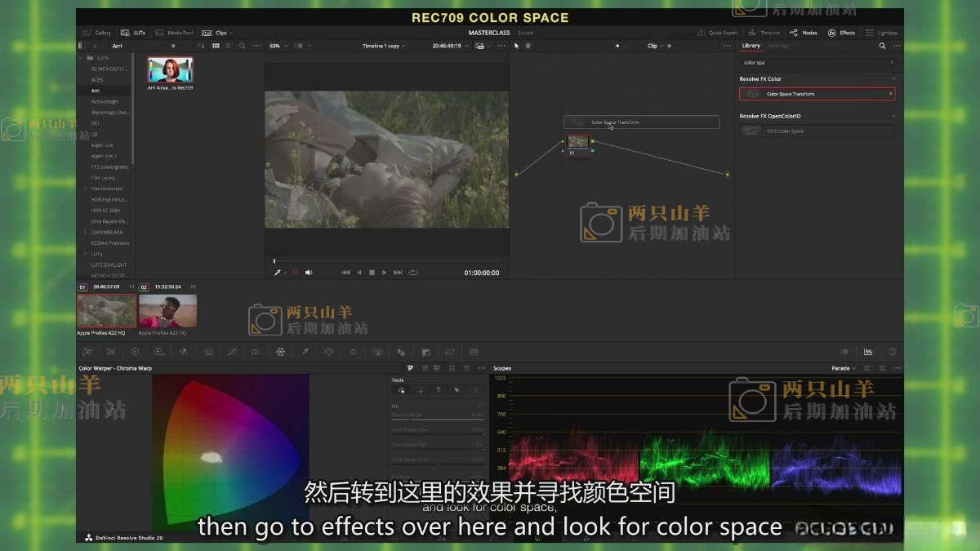Select the second clip thumbnail in timeline

tap(167, 311)
